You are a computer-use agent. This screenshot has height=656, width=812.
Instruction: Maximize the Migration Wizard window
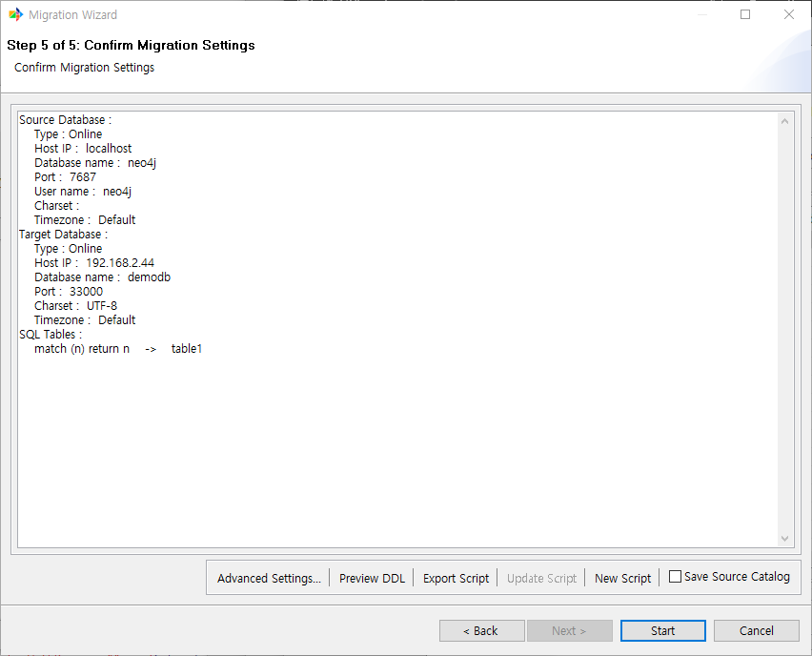[745, 15]
